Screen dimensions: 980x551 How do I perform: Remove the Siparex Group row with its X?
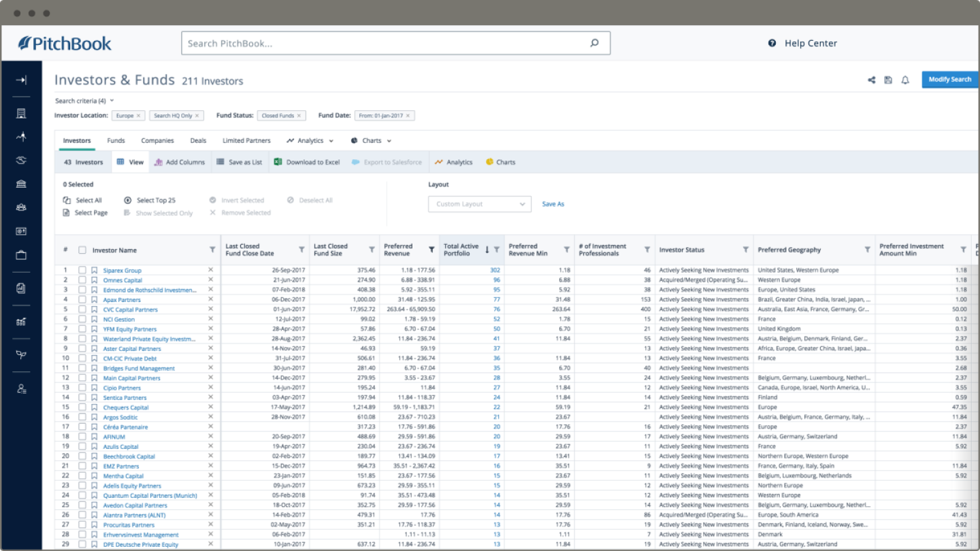(210, 270)
